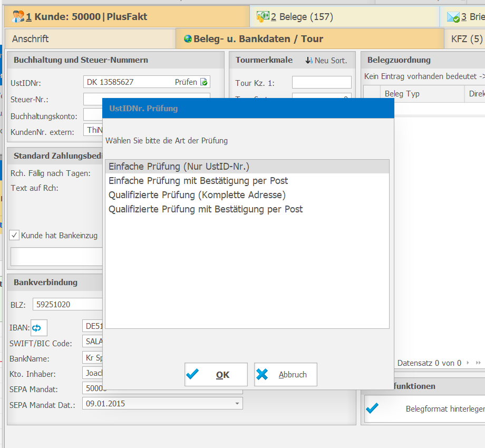Click the Tour Kz. 1 input field
This screenshot has height=448, width=485.
[322, 82]
